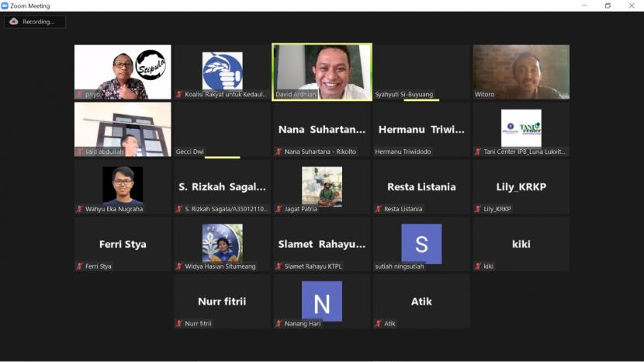Click muted mic icon by Resta Listania's name
The image size is (644, 362).
pyautogui.click(x=378, y=209)
